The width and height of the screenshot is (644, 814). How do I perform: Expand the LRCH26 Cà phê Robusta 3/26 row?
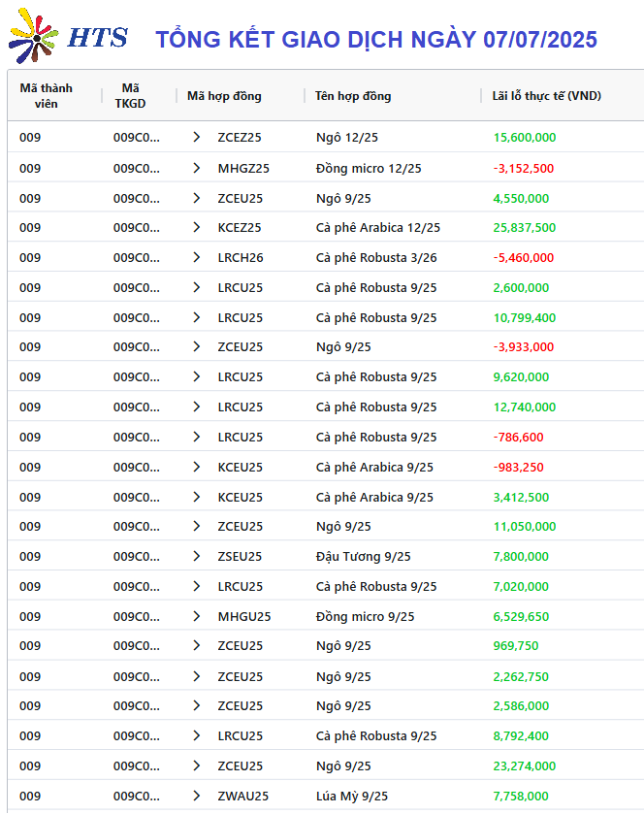pyautogui.click(x=196, y=257)
